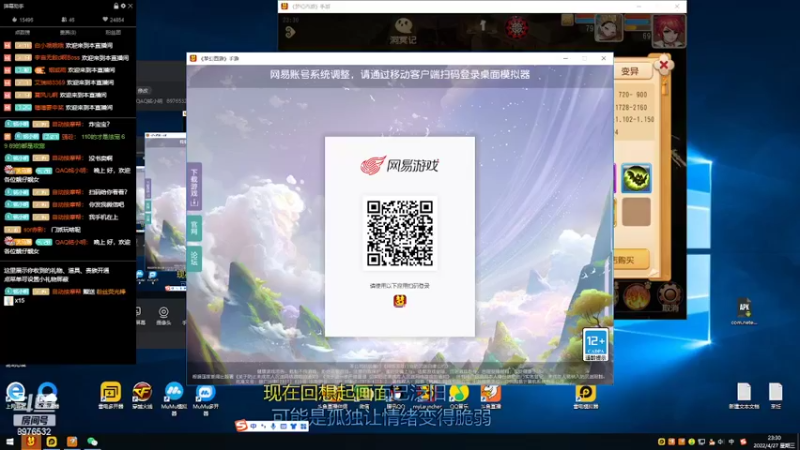Select the bat skill icon in game panel
Image resolution: width=800 pixels, height=450 pixels.
point(636,178)
